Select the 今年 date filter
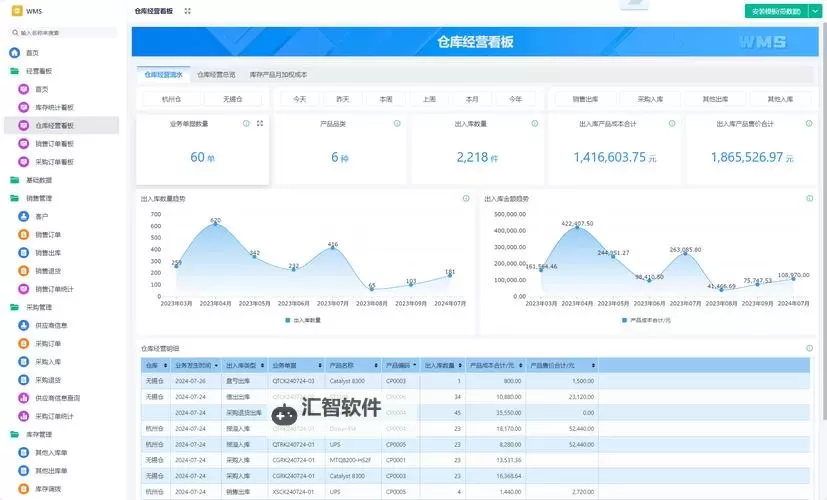Viewport: 827px width, 500px height. coord(515,99)
